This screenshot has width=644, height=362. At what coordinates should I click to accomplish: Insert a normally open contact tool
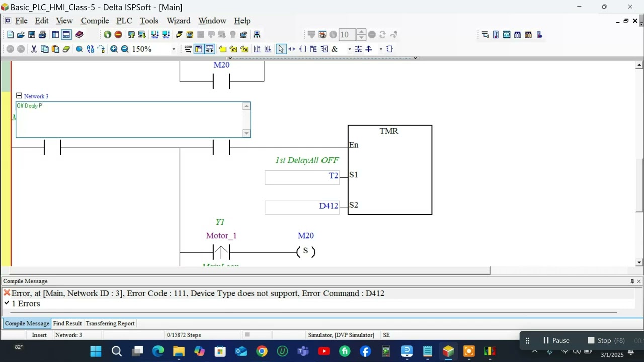point(292,49)
